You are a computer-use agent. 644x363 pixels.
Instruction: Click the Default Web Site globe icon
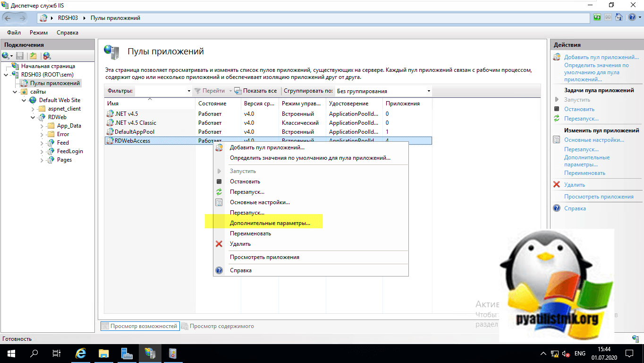[33, 100]
